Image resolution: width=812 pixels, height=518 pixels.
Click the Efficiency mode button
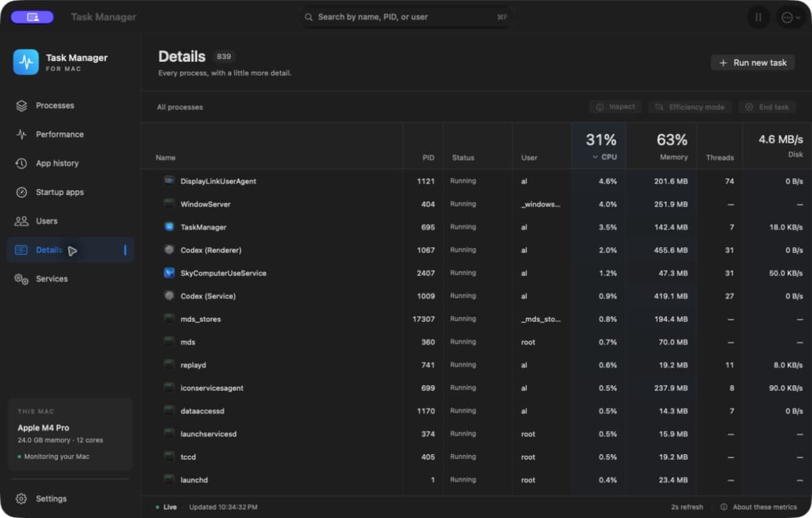[x=690, y=107]
